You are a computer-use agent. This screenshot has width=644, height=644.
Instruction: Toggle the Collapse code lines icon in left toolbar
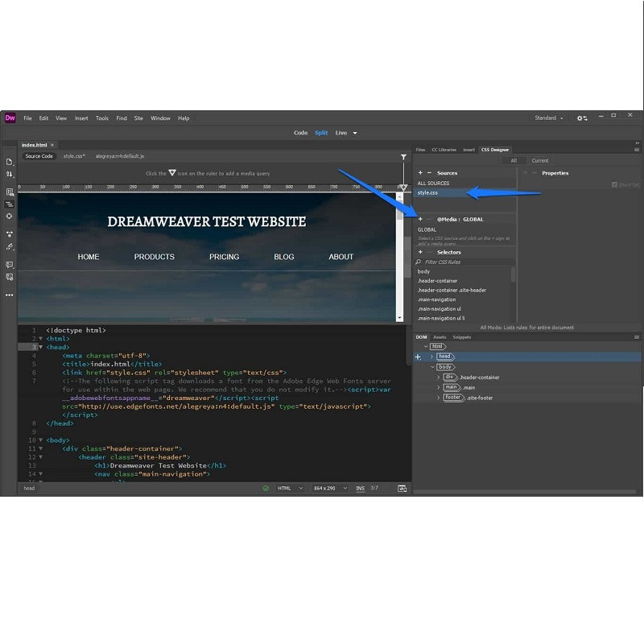click(9, 204)
